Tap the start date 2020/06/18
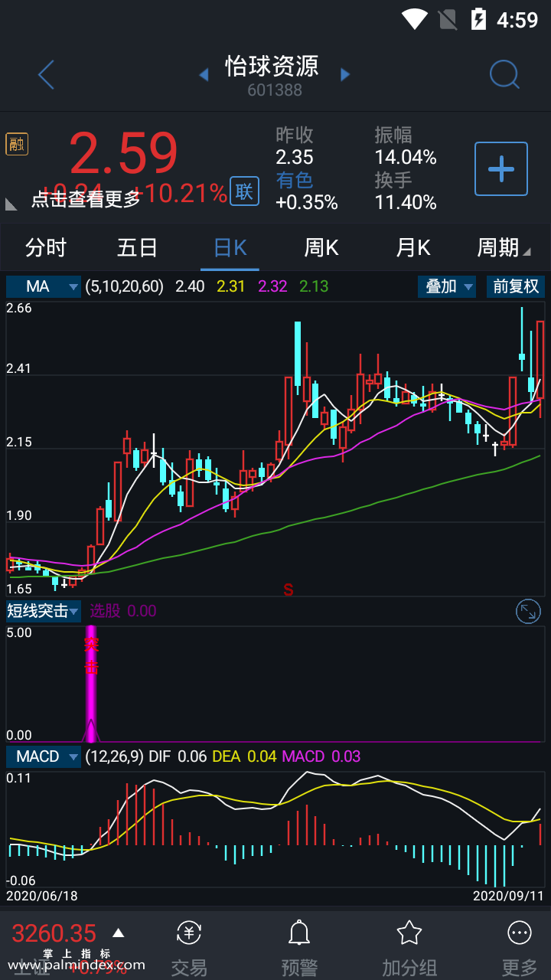The image size is (551, 980). [x=42, y=895]
